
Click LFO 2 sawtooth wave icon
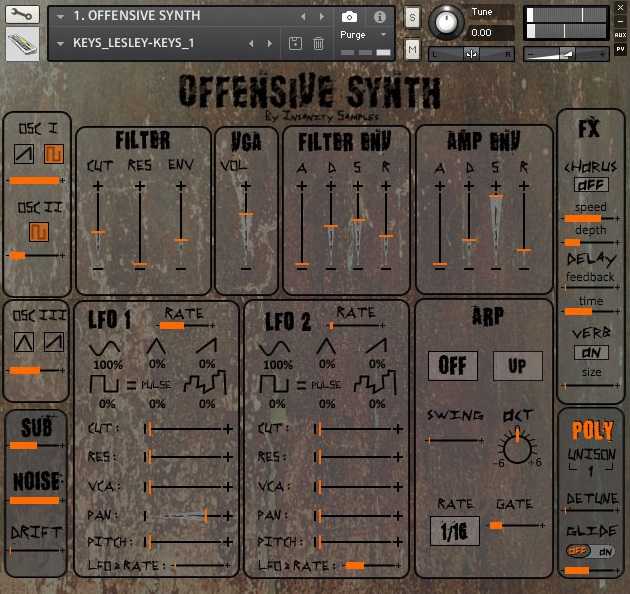click(x=376, y=346)
